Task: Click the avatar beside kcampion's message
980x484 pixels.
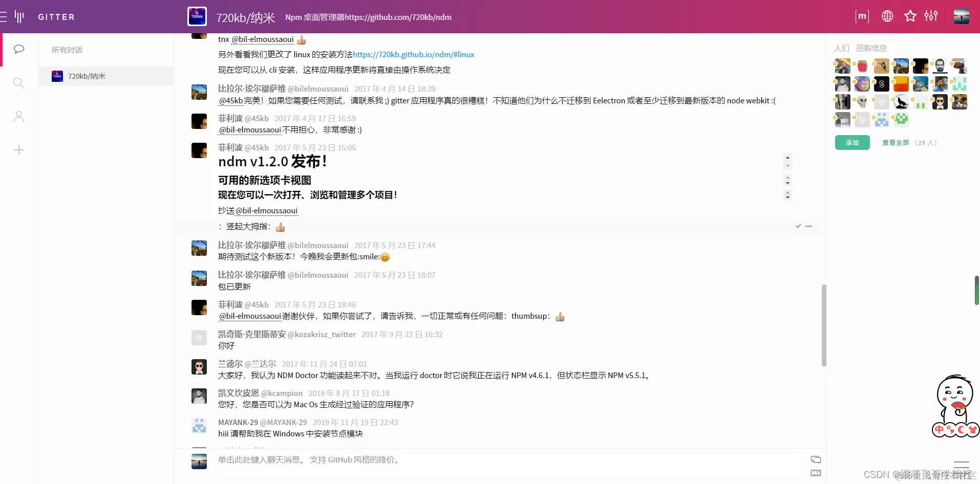Action: point(199,396)
